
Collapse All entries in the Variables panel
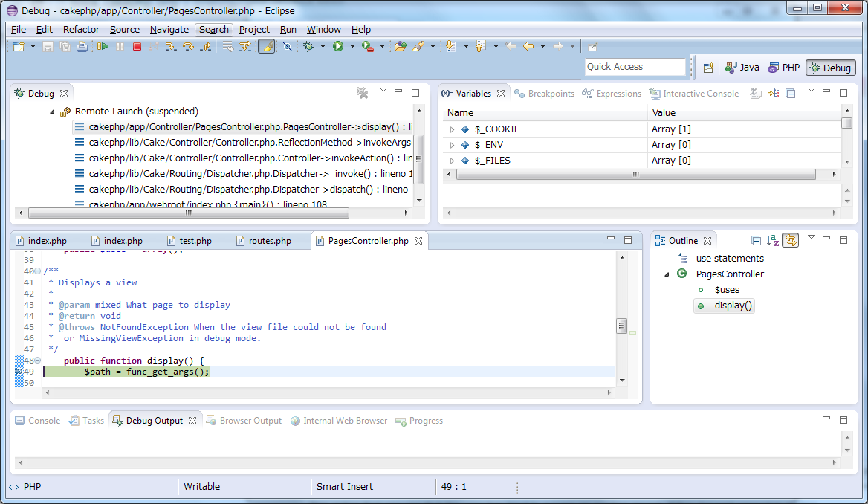[790, 92]
